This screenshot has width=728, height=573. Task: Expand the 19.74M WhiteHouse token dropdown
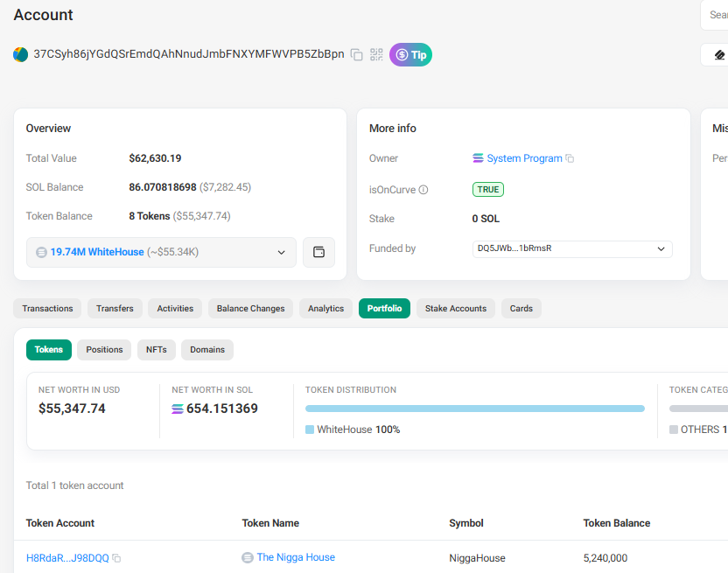tap(161, 252)
